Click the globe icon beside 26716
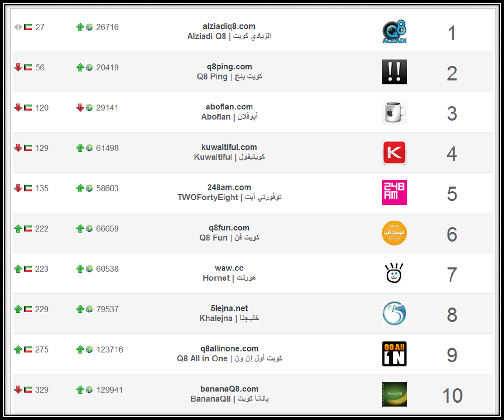Image resolution: width=504 pixels, height=420 pixels. (89, 27)
